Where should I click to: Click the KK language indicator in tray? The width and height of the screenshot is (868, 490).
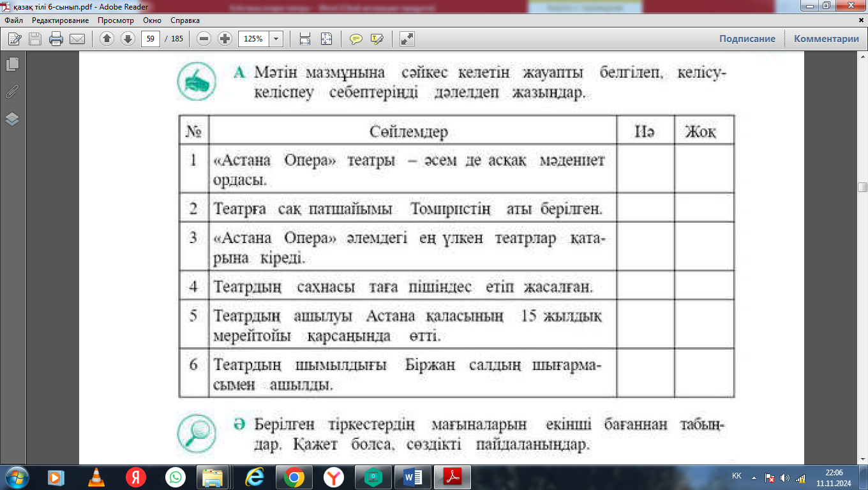(x=737, y=477)
